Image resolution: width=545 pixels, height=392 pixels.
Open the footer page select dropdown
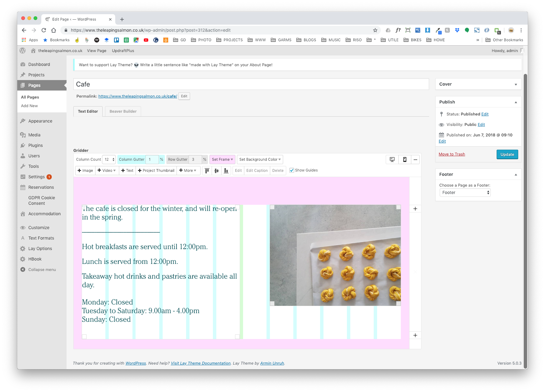[x=465, y=193]
